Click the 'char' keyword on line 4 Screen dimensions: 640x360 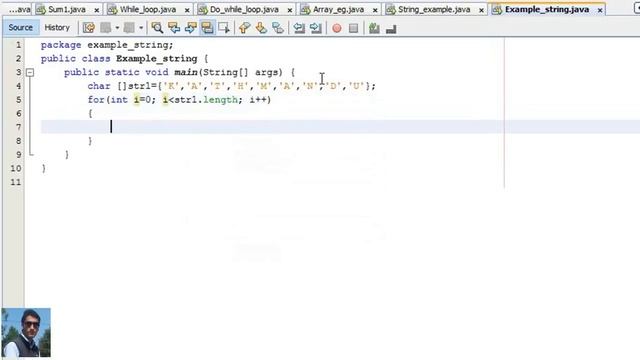tap(99, 86)
